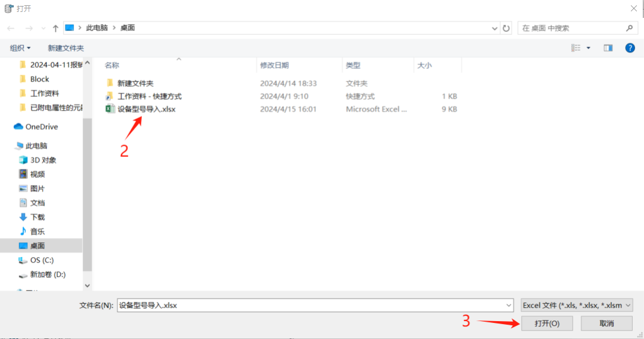
Task: Open the help icon
Action: pyautogui.click(x=630, y=48)
